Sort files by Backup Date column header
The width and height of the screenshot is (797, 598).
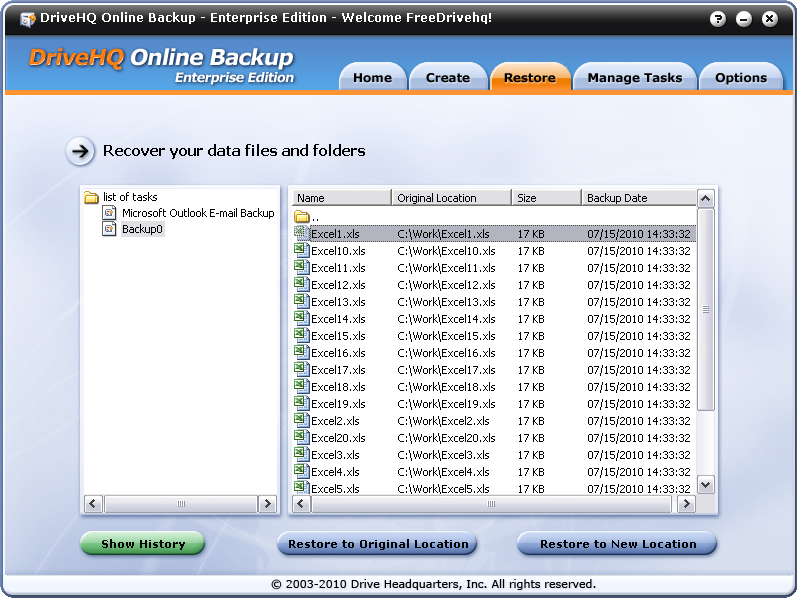tap(635, 198)
